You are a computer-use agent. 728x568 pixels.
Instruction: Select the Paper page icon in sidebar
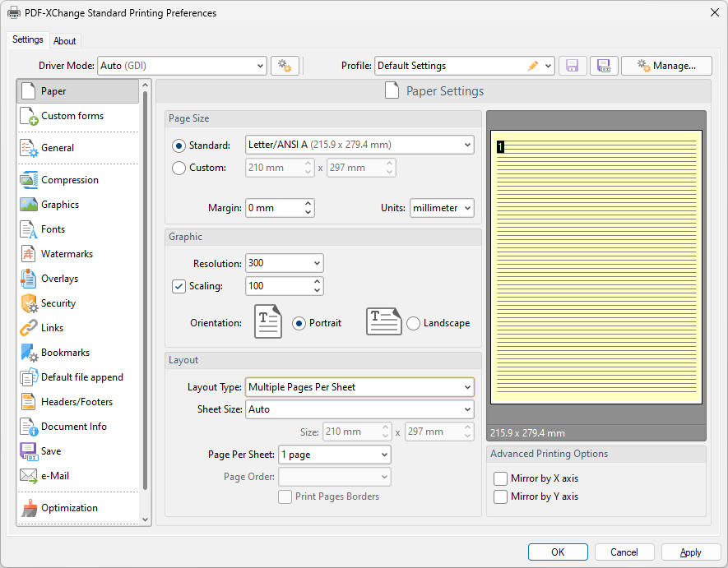point(28,91)
